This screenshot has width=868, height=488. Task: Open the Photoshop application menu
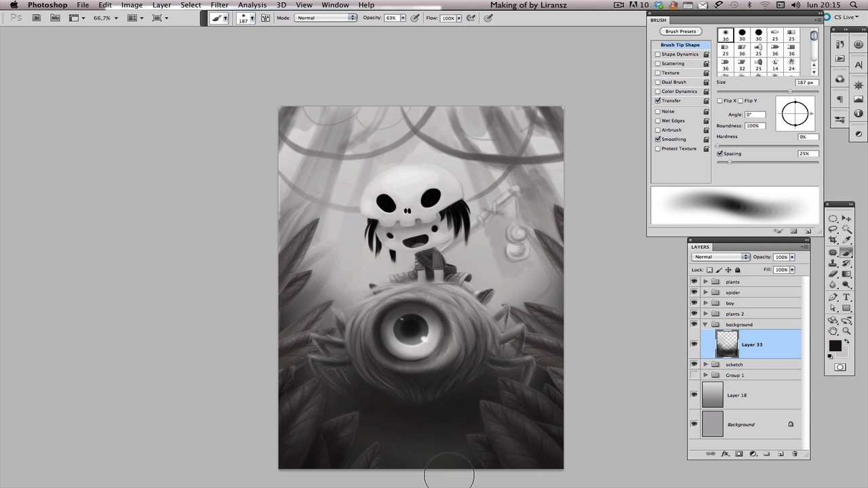click(x=47, y=5)
